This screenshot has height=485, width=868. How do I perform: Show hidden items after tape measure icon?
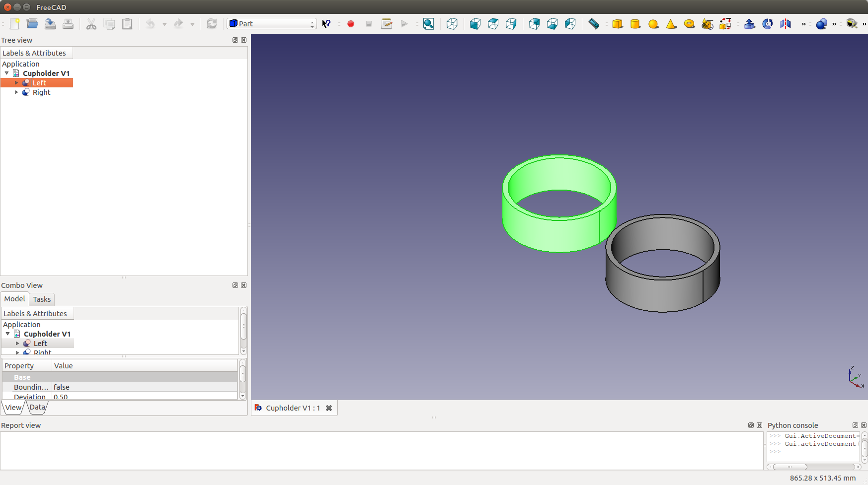(864, 24)
